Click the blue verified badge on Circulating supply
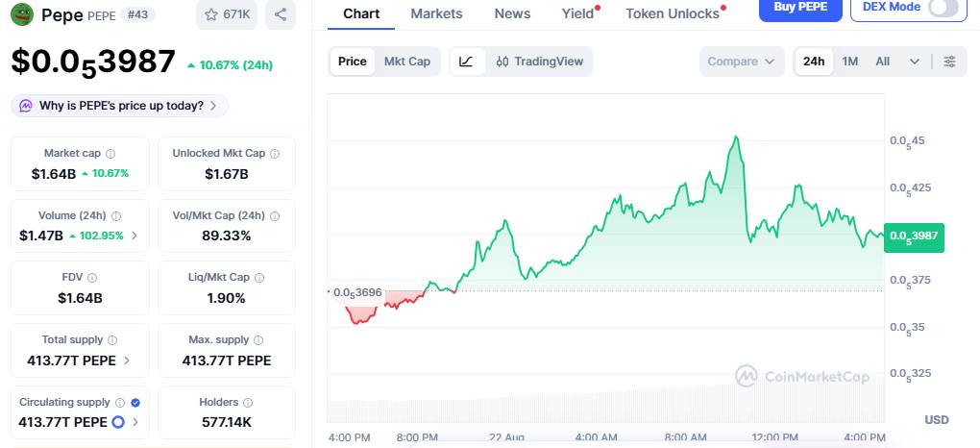 tap(135, 402)
